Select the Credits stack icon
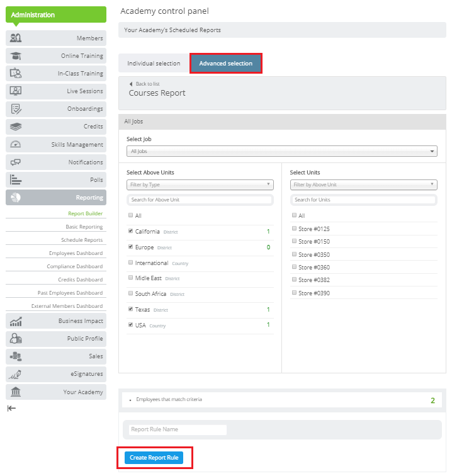 16,127
